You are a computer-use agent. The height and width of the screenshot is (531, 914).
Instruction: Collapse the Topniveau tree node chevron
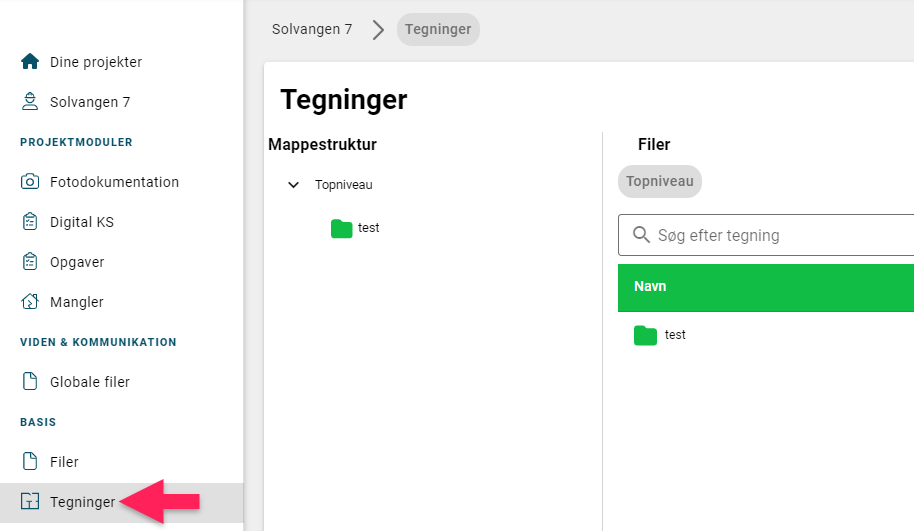[293, 185]
